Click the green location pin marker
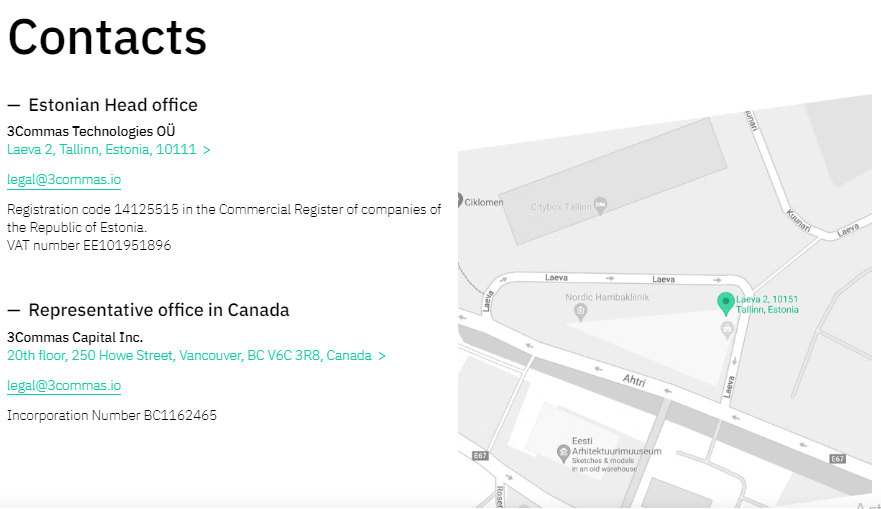 click(726, 304)
